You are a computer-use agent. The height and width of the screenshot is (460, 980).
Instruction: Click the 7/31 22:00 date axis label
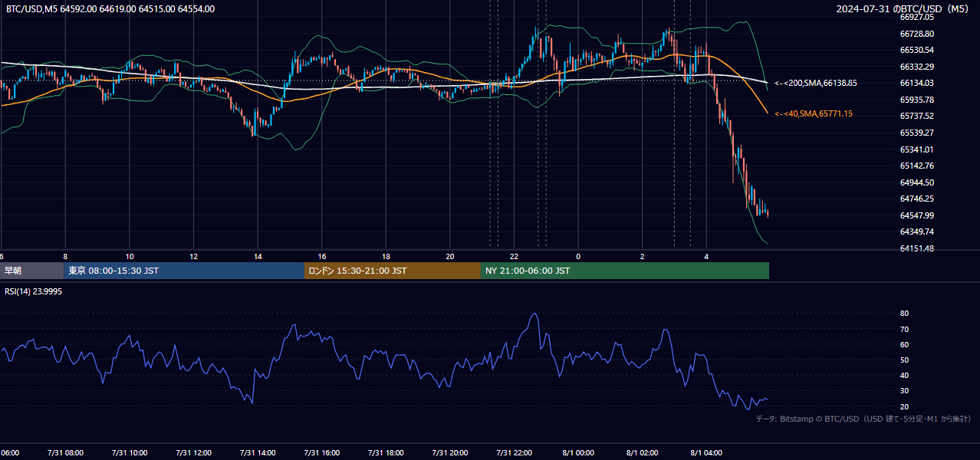(x=515, y=453)
